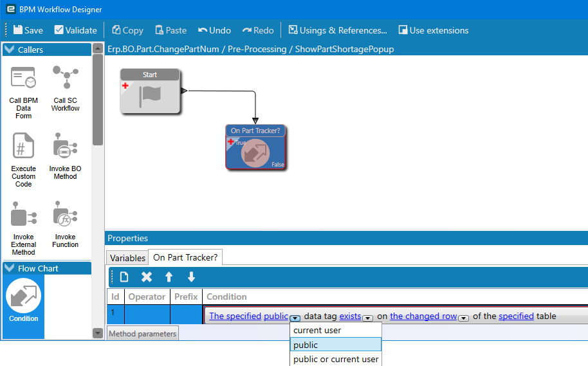Choose 'current user' from dropdown list
The height and width of the screenshot is (366, 588).
pos(336,331)
